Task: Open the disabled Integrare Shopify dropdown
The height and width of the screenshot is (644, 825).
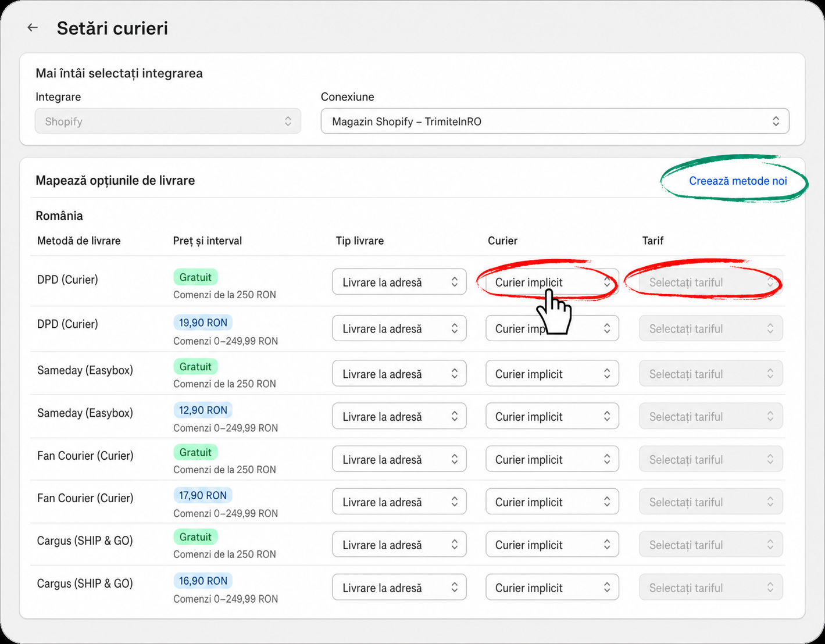Action: pyautogui.click(x=168, y=121)
